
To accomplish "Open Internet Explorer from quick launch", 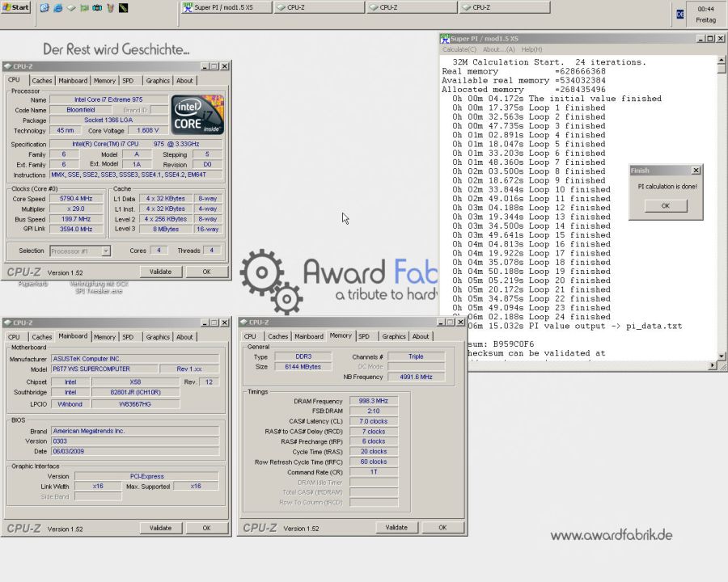I will coord(58,8).
